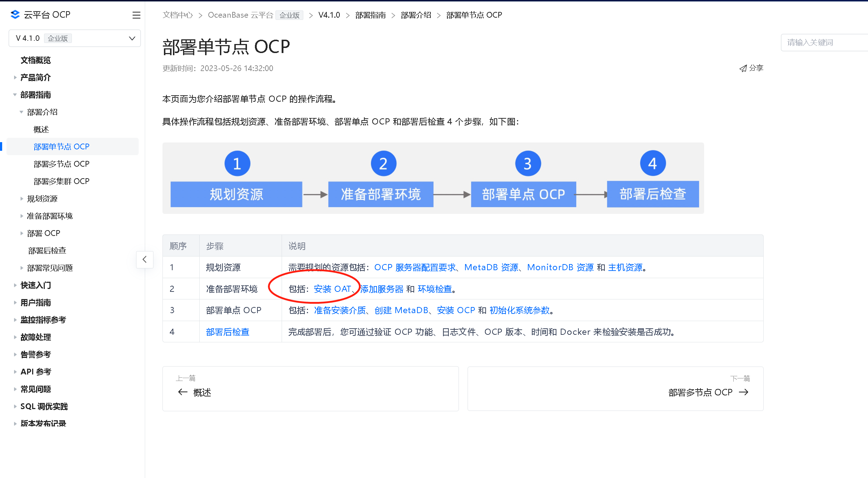Open the 安装 OCP link in table
This screenshot has width=868, height=478.
click(456, 310)
